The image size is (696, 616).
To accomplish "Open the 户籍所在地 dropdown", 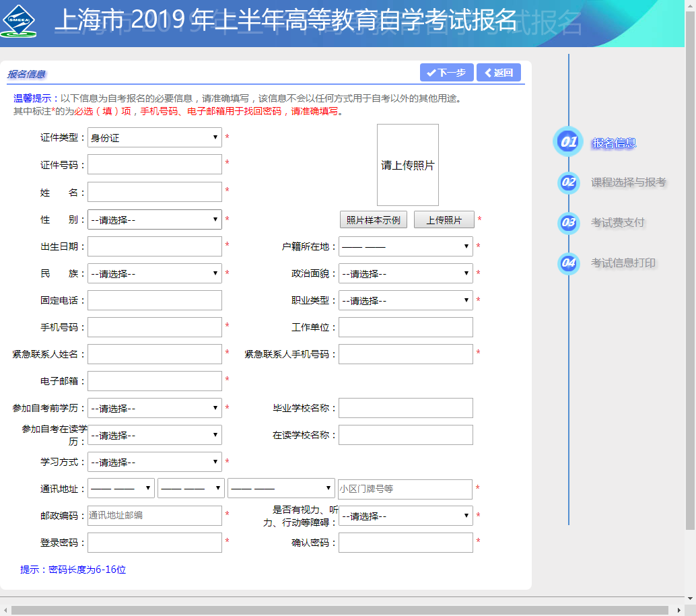I will [x=405, y=246].
